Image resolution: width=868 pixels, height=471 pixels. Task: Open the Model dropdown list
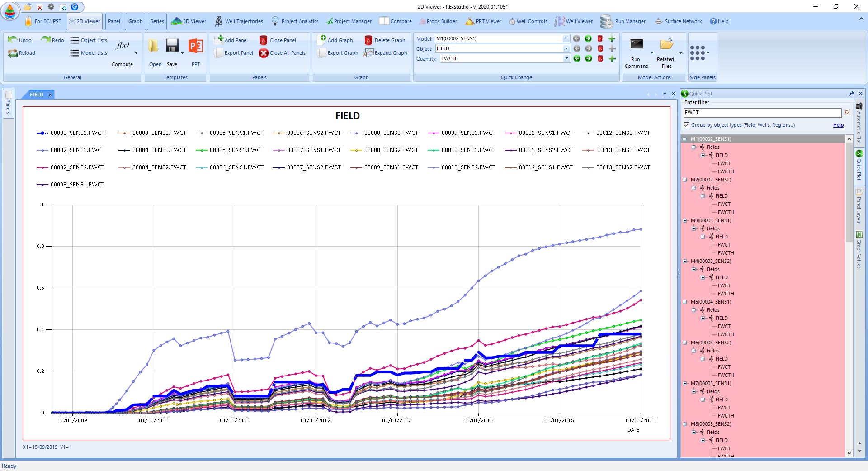566,38
